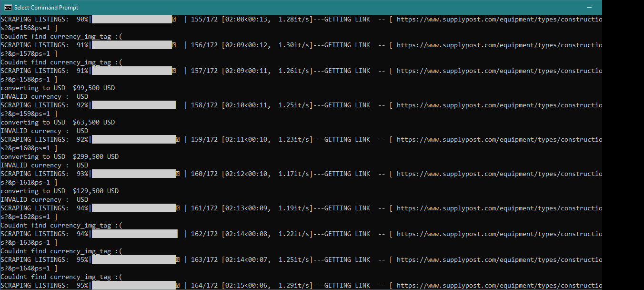Click the "1.17it/s" rate text
The width and height of the screenshot is (644, 290).
(x=293, y=174)
